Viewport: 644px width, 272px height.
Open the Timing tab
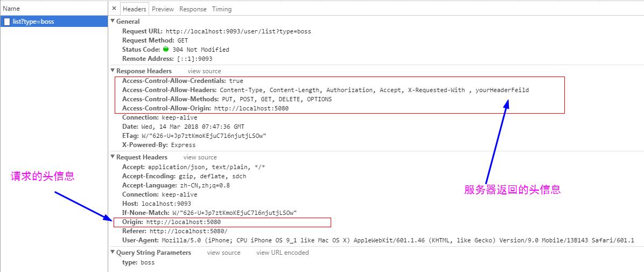click(x=222, y=9)
